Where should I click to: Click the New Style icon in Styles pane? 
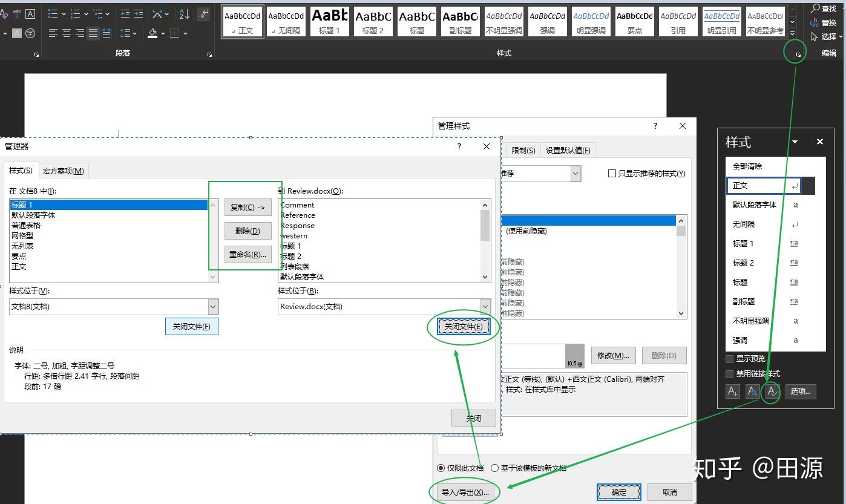(732, 391)
